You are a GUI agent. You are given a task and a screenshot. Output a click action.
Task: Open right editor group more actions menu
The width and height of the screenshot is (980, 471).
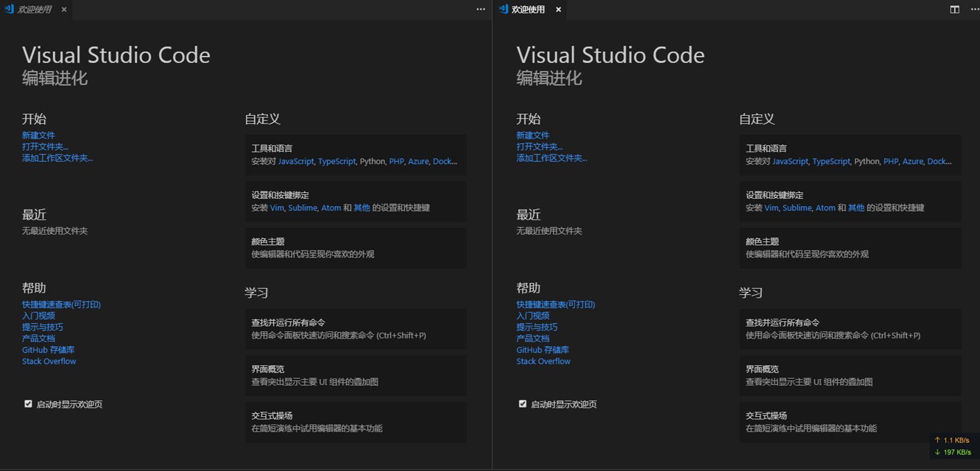975,9
